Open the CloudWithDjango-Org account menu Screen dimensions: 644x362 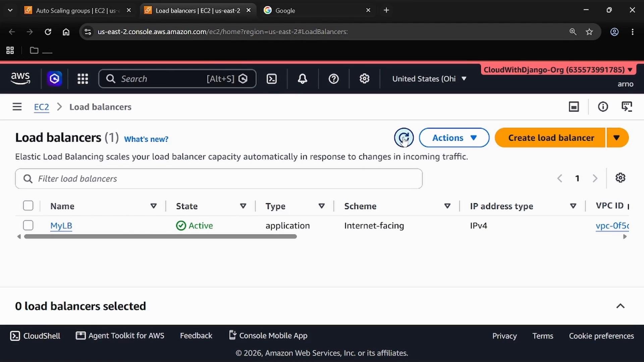(x=558, y=70)
